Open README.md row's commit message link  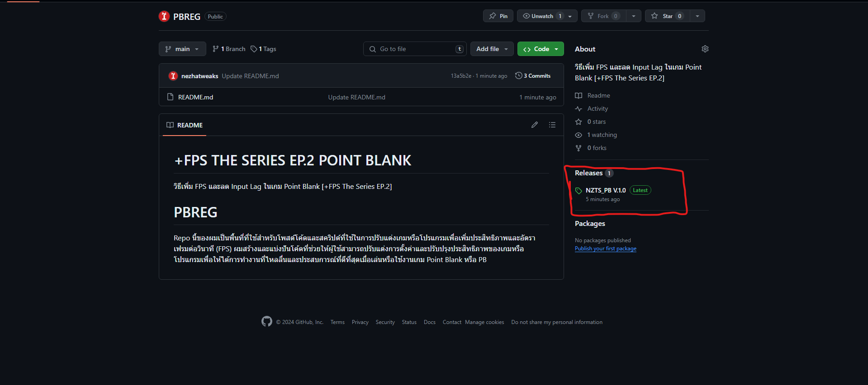[x=357, y=97]
